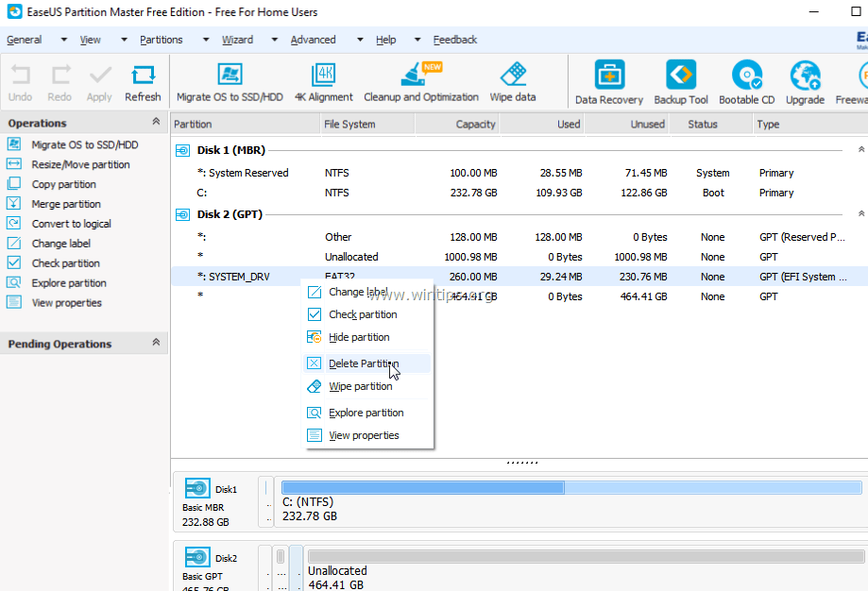The width and height of the screenshot is (868, 591).
Task: Choose View properties from the context menu
Action: [367, 435]
